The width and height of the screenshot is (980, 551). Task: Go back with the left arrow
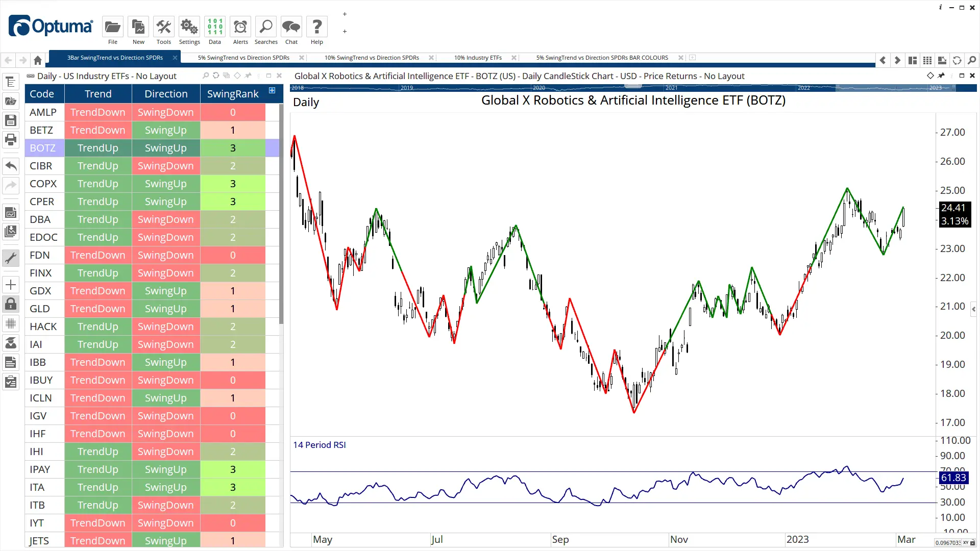coord(8,60)
